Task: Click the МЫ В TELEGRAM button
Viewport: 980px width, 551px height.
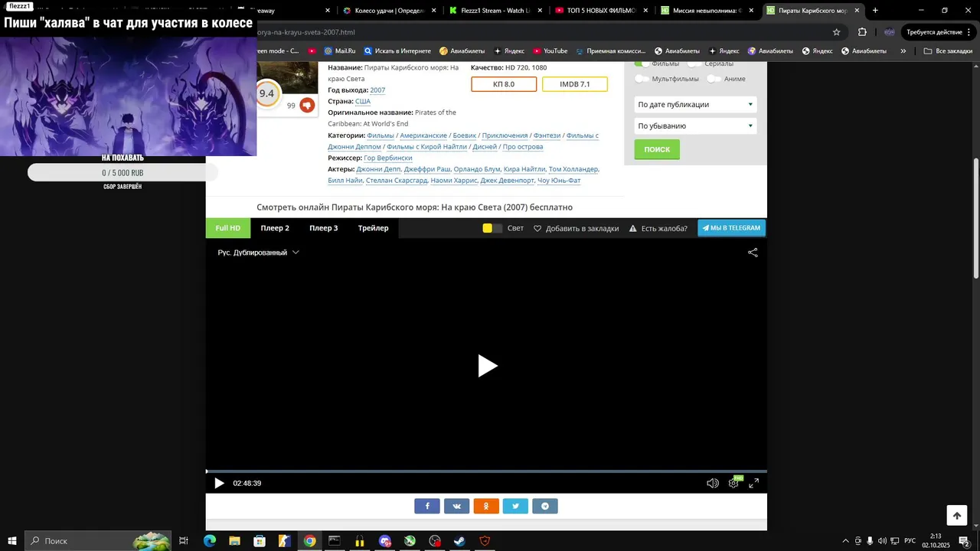Action: coord(731,228)
